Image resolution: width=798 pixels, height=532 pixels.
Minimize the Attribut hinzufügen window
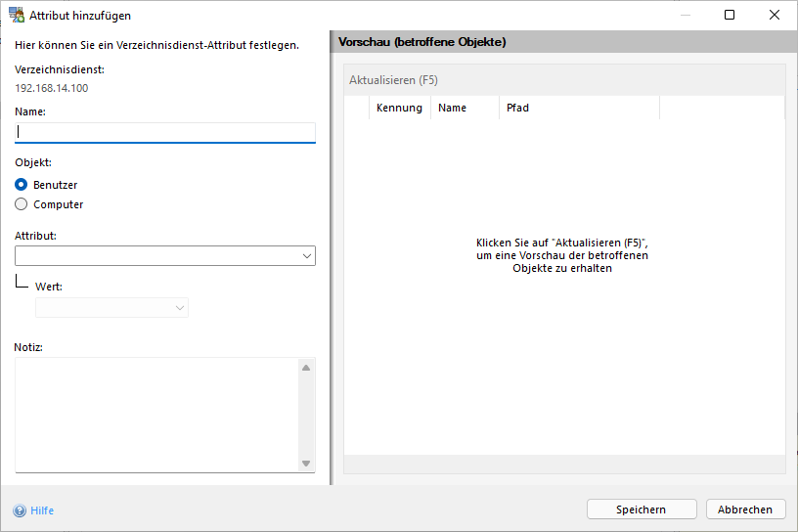pyautogui.click(x=685, y=16)
